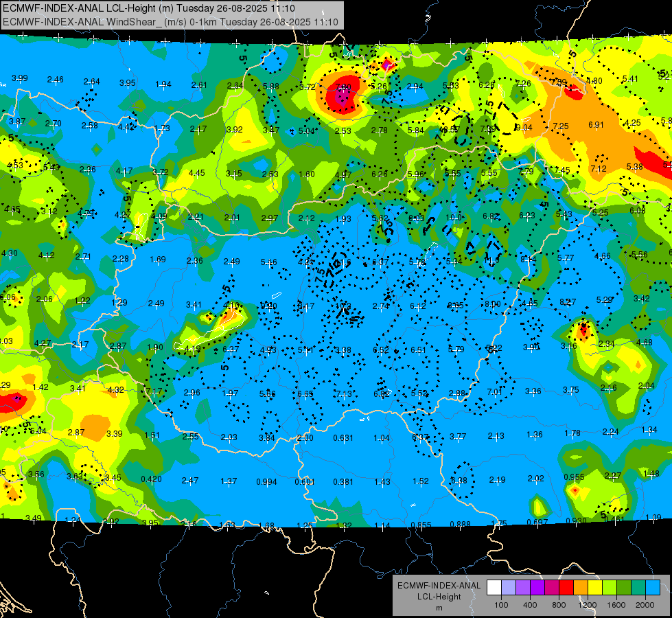Click the wind shear value 1.94
The height and width of the screenshot is (618, 672).
pos(163,84)
